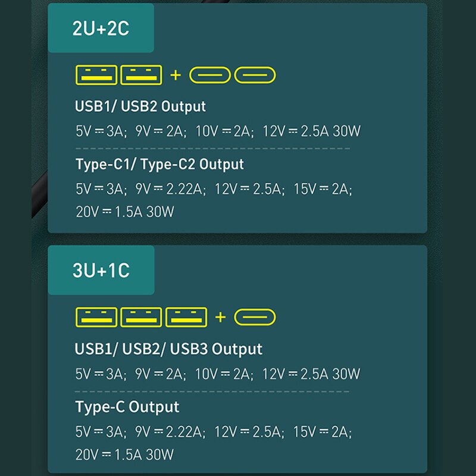Click the 3U+1C header label
476x476 pixels.
(101, 270)
